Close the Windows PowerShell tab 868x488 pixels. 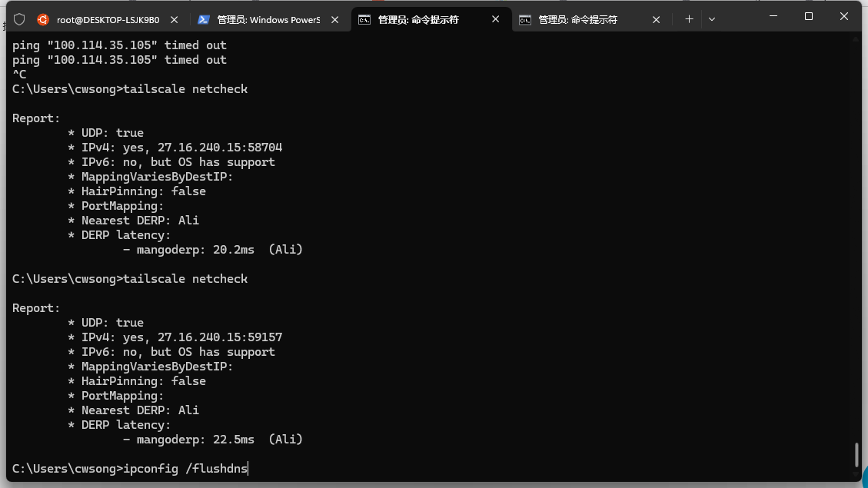335,20
